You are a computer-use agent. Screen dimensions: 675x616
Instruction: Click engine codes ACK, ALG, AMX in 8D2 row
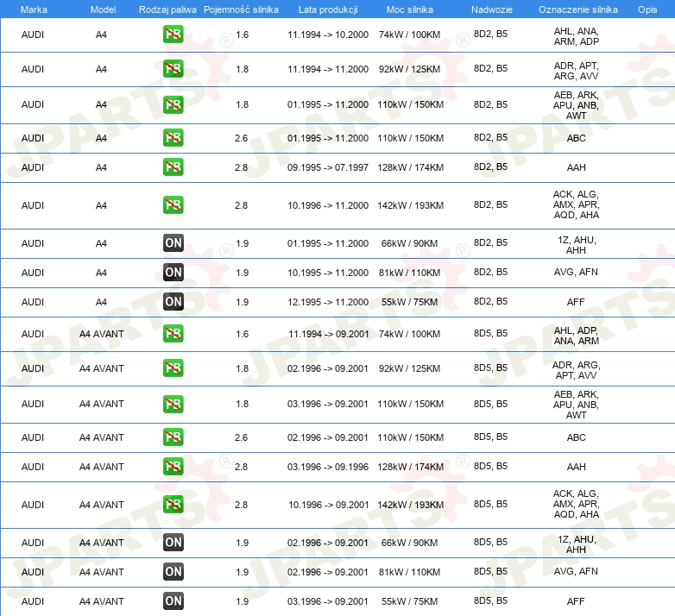coord(577,204)
